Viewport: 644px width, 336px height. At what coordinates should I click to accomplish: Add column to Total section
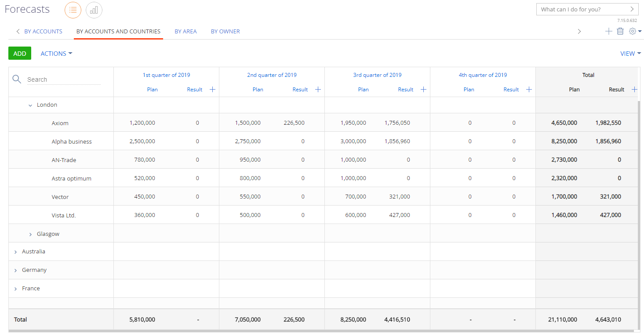click(634, 89)
